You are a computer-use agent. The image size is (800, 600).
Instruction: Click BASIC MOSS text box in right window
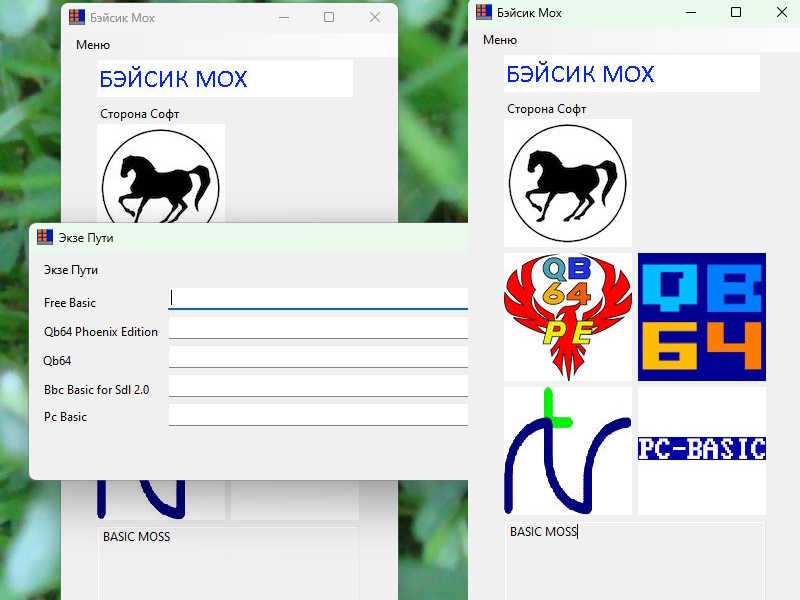point(635,561)
